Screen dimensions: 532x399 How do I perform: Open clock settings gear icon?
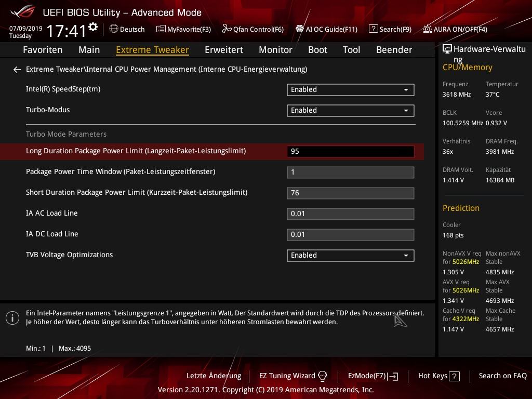[93, 27]
